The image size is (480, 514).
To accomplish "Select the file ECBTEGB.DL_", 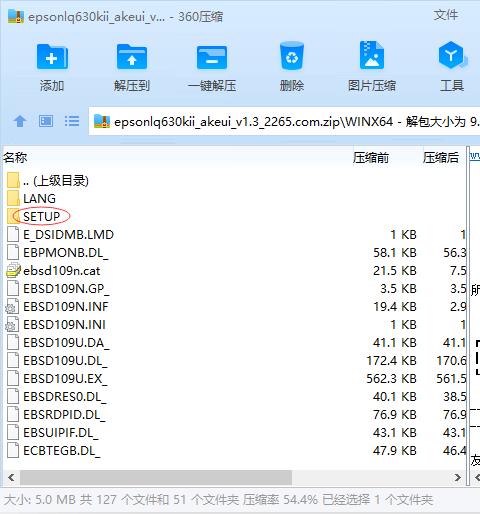I will (x=61, y=451).
